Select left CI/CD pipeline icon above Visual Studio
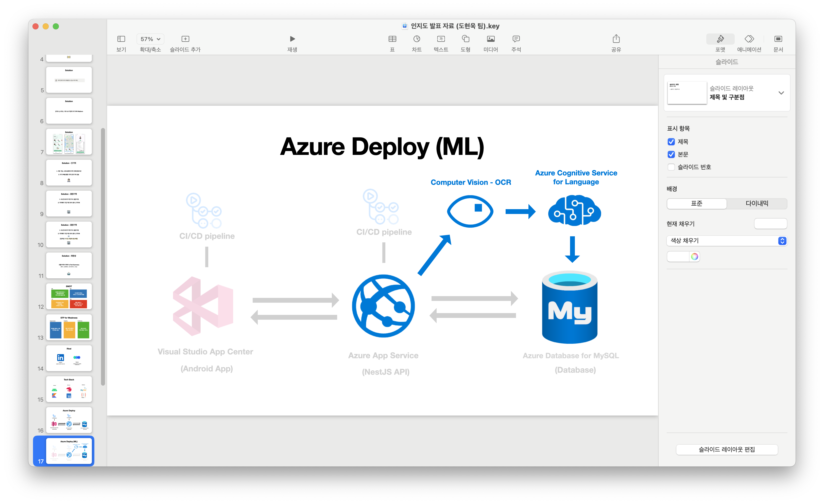The image size is (824, 504). (x=204, y=211)
